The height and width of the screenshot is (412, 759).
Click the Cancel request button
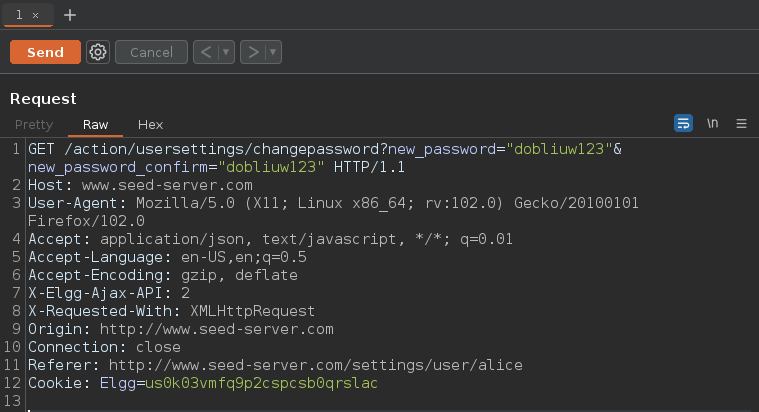151,52
